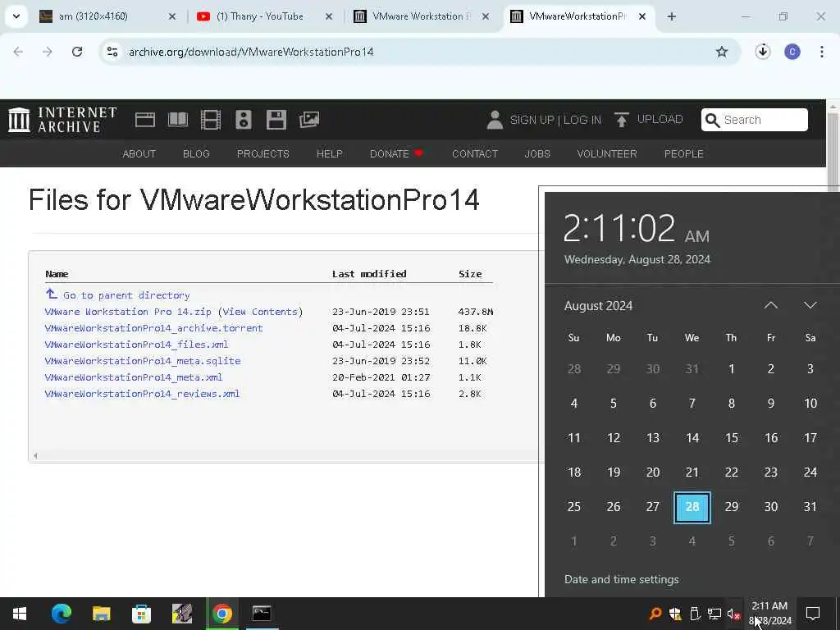Click the taskbar clock showing 2:11 AM

[770, 614]
